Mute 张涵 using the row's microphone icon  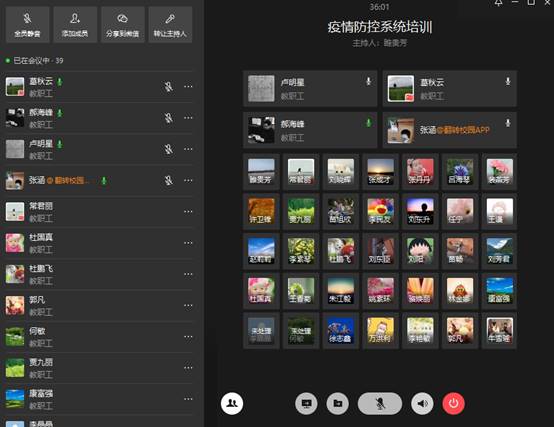[x=169, y=180]
